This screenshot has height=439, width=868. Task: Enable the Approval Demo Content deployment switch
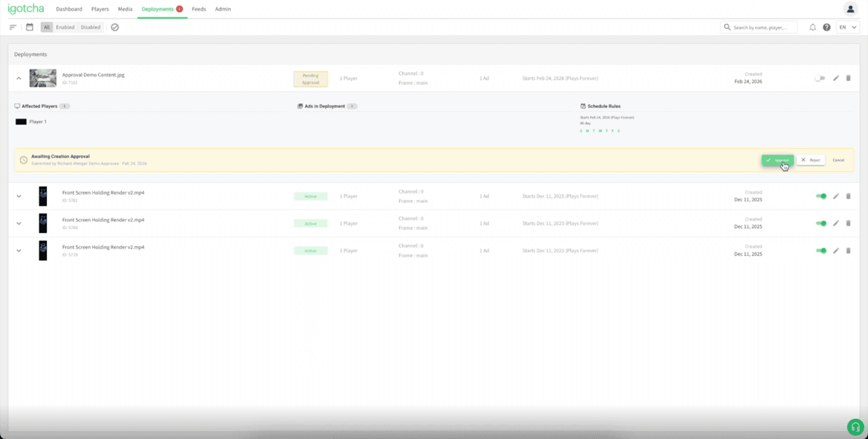click(x=821, y=78)
